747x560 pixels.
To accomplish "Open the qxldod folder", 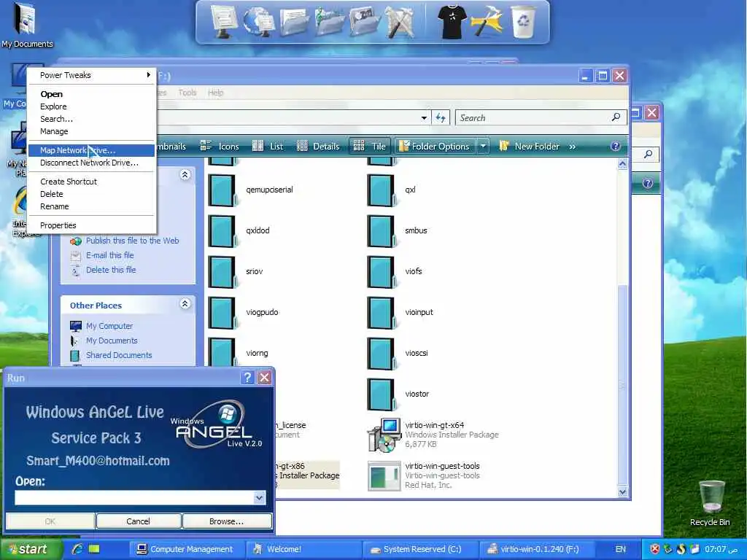I will pos(239,231).
